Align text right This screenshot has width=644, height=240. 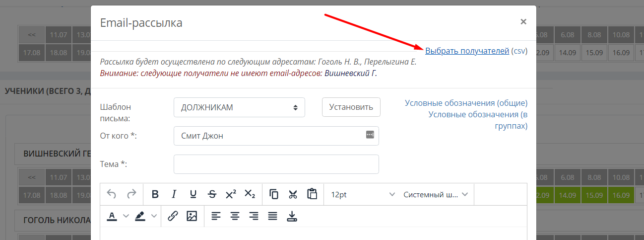click(254, 216)
